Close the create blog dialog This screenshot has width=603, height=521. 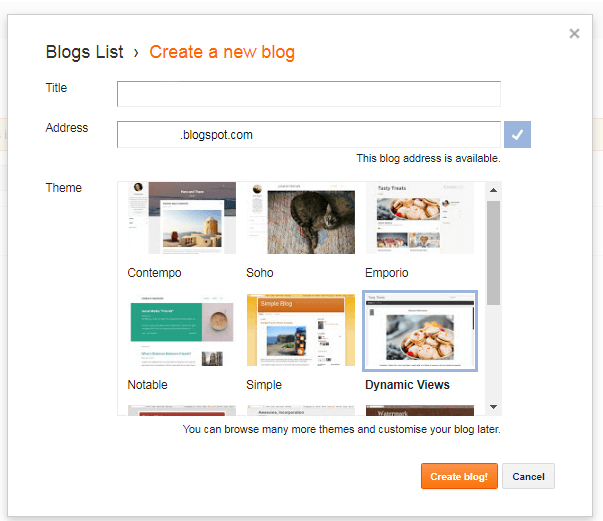(x=574, y=33)
